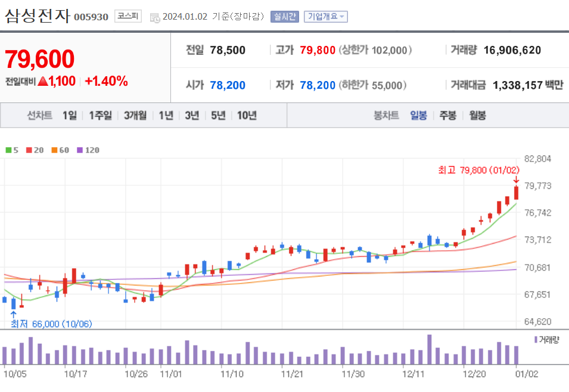
Task: Click the 실시간 button
Action: pos(285,17)
